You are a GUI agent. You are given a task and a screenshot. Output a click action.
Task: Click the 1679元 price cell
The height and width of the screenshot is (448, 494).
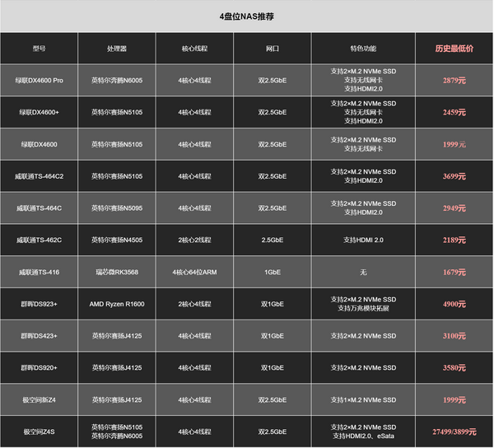[454, 272]
